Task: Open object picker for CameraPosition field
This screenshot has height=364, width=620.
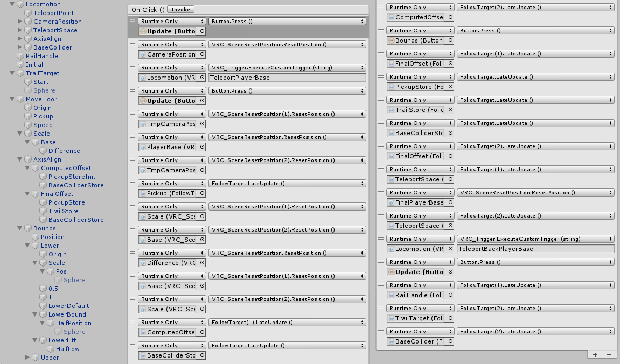Action: tap(202, 54)
